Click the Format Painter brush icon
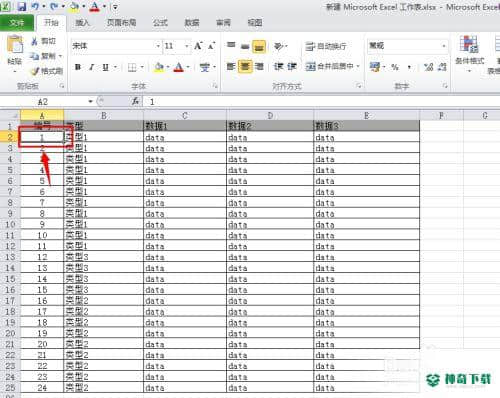The width and height of the screenshot is (500, 398). coord(35,71)
